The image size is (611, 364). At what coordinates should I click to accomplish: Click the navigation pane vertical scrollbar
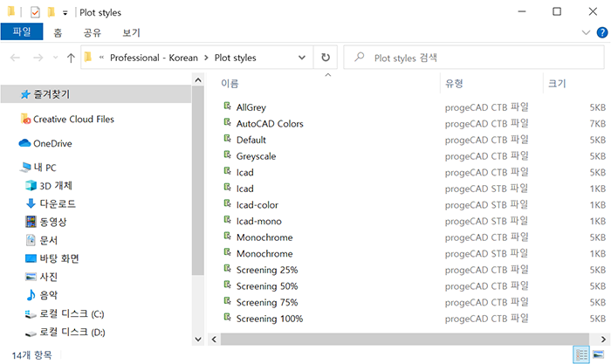pyautogui.click(x=197, y=209)
